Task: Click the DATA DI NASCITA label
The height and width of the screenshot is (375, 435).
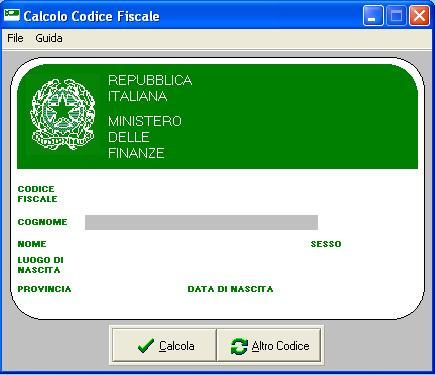Action: click(x=230, y=289)
